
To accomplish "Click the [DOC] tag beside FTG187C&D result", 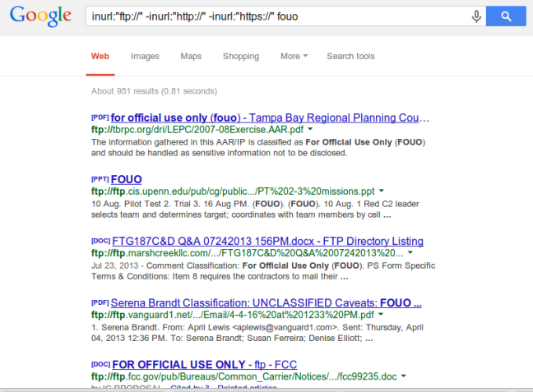I will pyautogui.click(x=100, y=241).
